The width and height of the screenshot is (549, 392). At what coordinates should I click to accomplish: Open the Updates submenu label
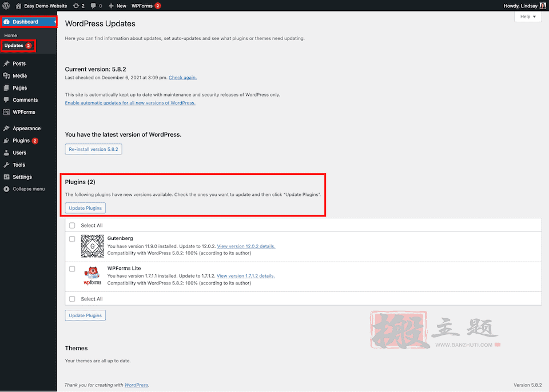coord(14,46)
